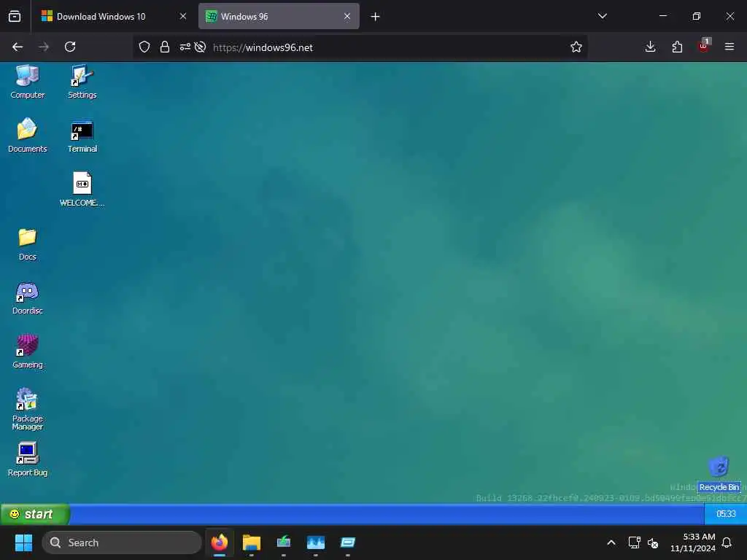Click the Windows 96 start button
Image resolution: width=747 pixels, height=560 pixels.
(x=35, y=514)
